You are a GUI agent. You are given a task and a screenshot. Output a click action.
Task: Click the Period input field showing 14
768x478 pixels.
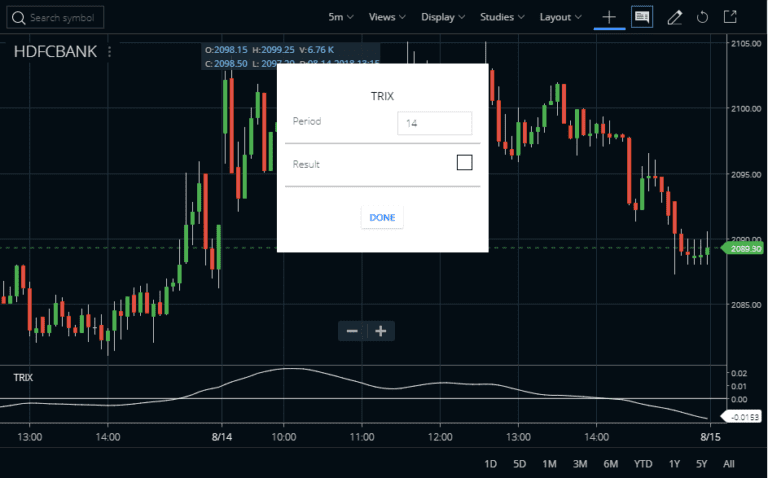tap(434, 123)
